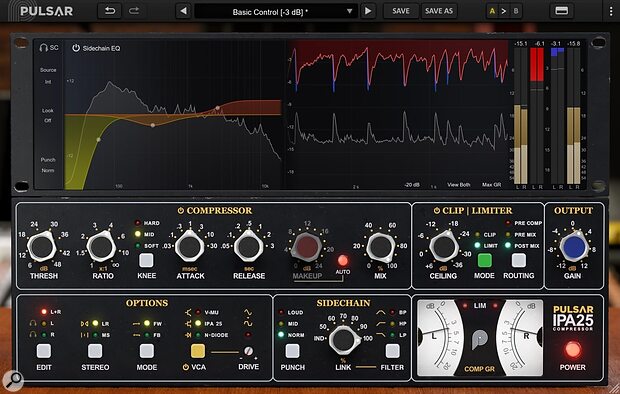Click the N-DIODE topology icon
This screenshot has width=620, height=394.
click(188, 335)
